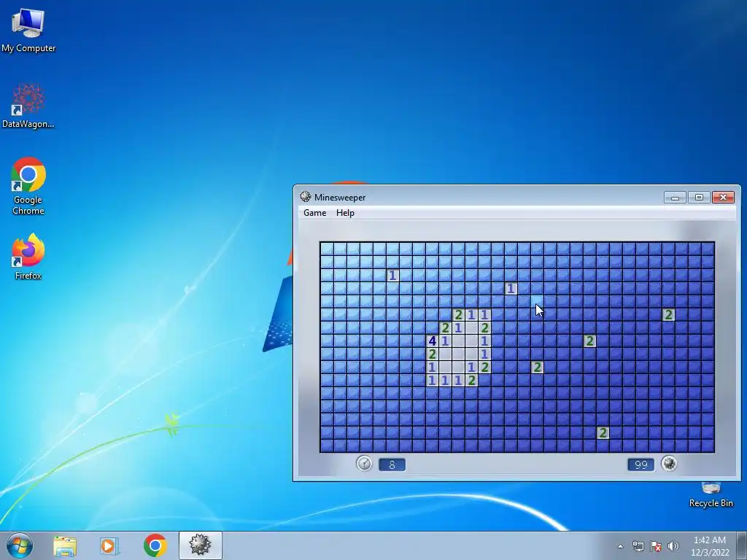
Task: Maximize the Minesweeper window
Action: (699, 197)
